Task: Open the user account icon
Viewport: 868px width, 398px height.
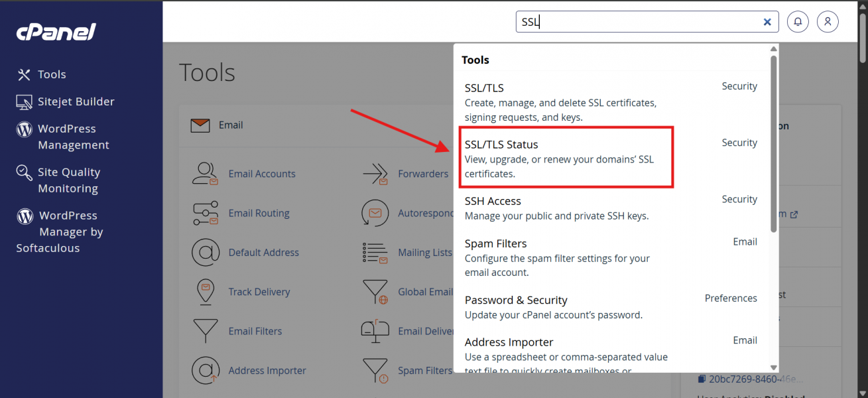Action: tap(828, 22)
